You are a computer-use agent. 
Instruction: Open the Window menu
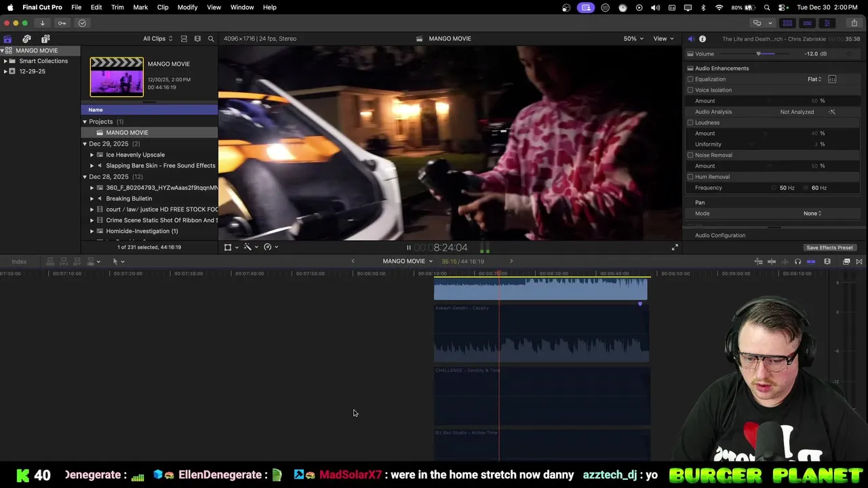(242, 7)
